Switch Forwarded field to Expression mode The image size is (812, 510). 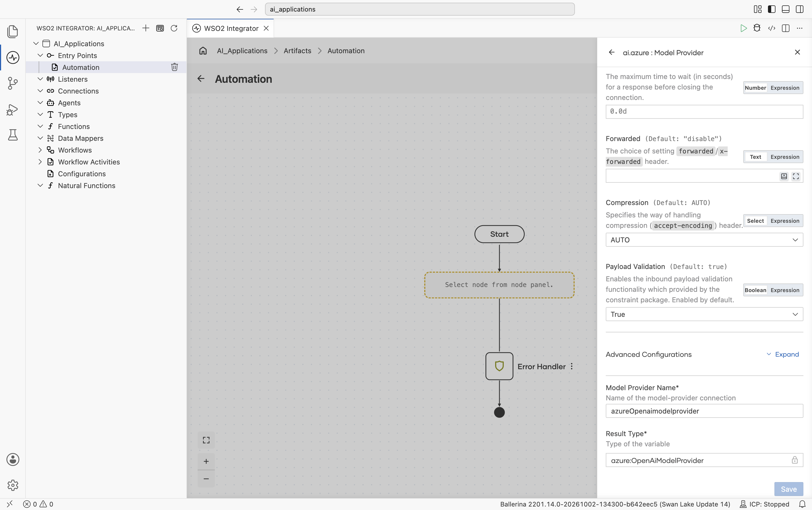(785, 157)
